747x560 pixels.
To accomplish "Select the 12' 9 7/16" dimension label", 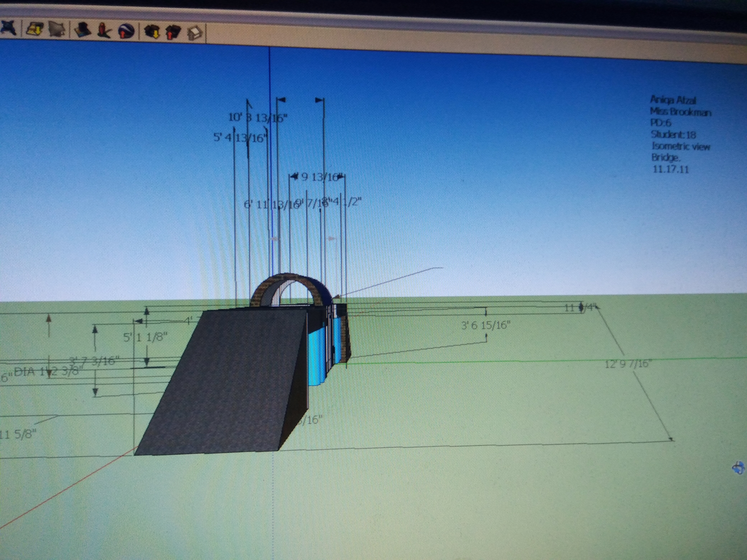I will click(x=628, y=364).
